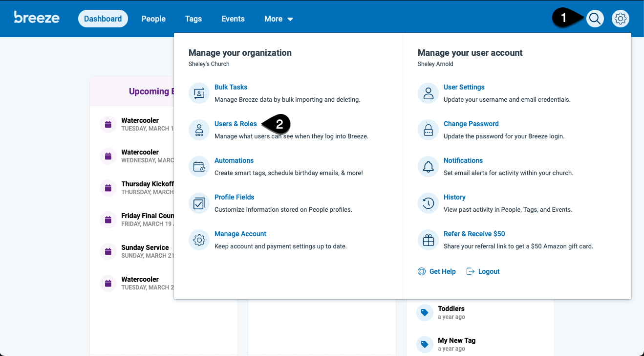The width and height of the screenshot is (644, 356).
Task: Select the Change Password lock icon
Action: (428, 130)
